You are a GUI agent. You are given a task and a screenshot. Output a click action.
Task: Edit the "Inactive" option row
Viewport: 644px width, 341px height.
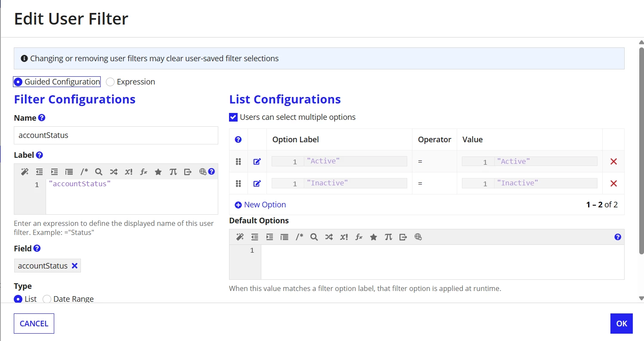pyautogui.click(x=257, y=183)
